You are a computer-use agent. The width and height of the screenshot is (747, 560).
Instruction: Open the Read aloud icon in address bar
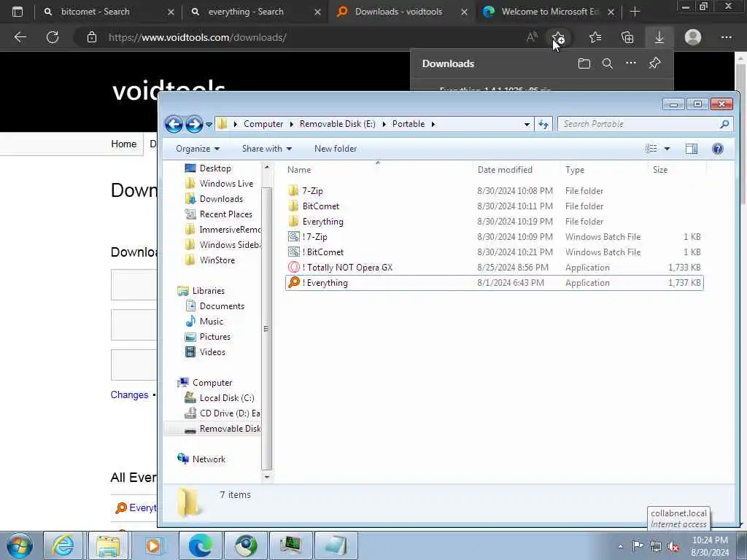[x=532, y=37]
